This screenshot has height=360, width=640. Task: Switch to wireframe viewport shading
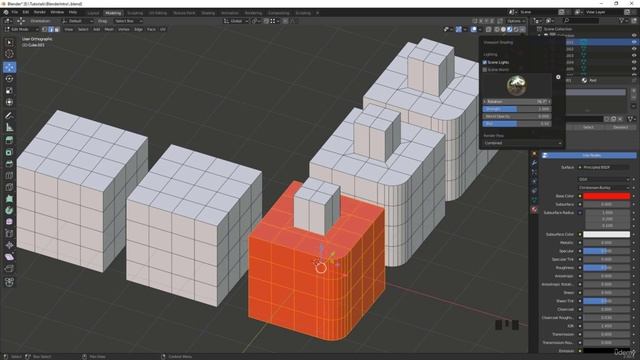pos(497,29)
